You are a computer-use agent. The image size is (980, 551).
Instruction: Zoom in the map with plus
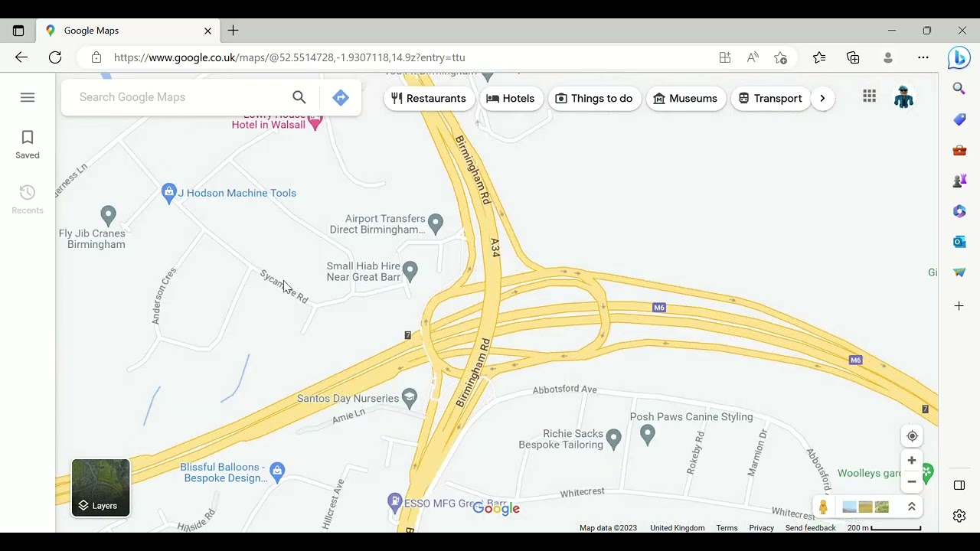click(x=912, y=461)
